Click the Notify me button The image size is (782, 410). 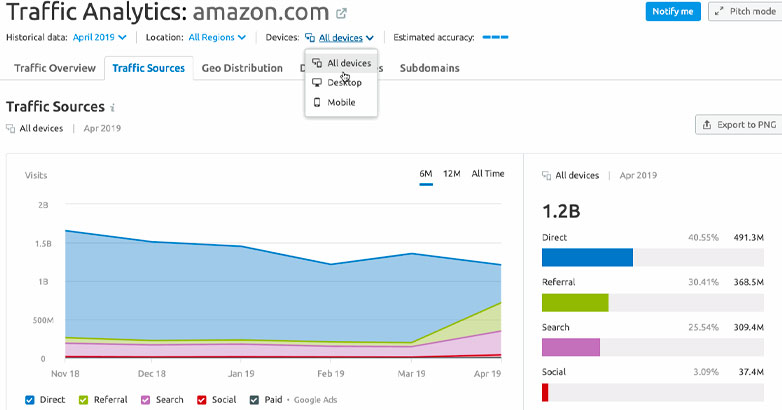[673, 12]
